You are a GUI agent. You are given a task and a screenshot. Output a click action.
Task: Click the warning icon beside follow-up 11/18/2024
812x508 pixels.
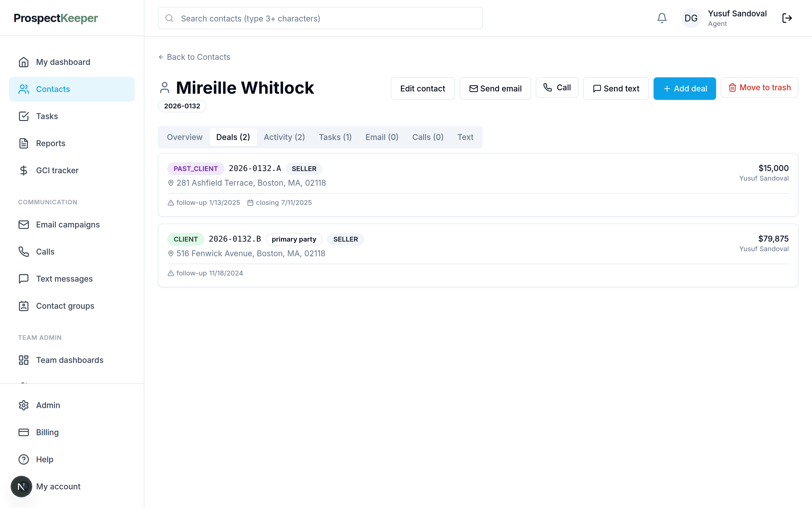click(x=171, y=273)
